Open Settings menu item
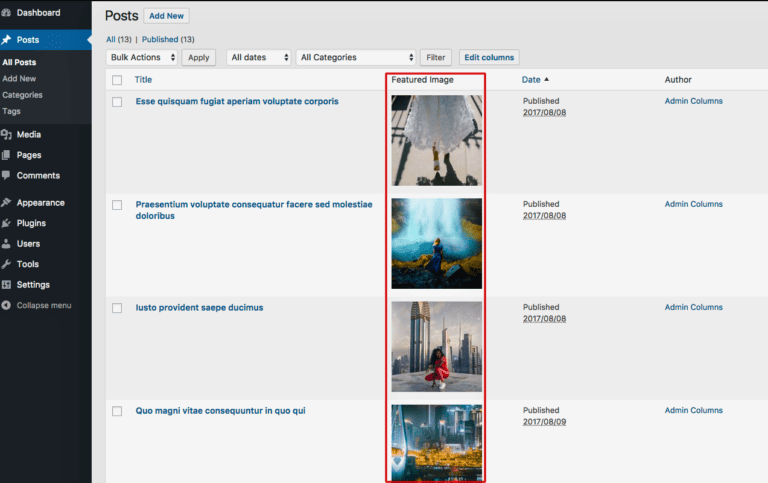This screenshot has height=483, width=768. 33,285
